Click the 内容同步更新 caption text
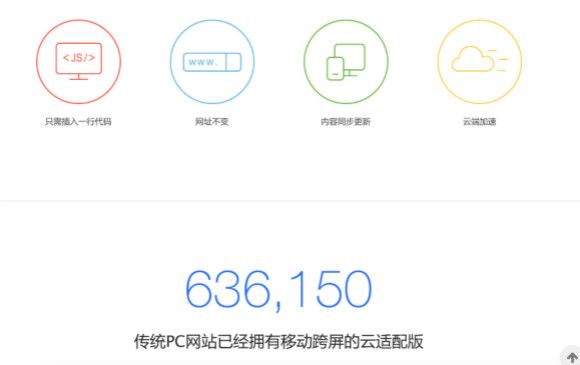 coord(346,122)
